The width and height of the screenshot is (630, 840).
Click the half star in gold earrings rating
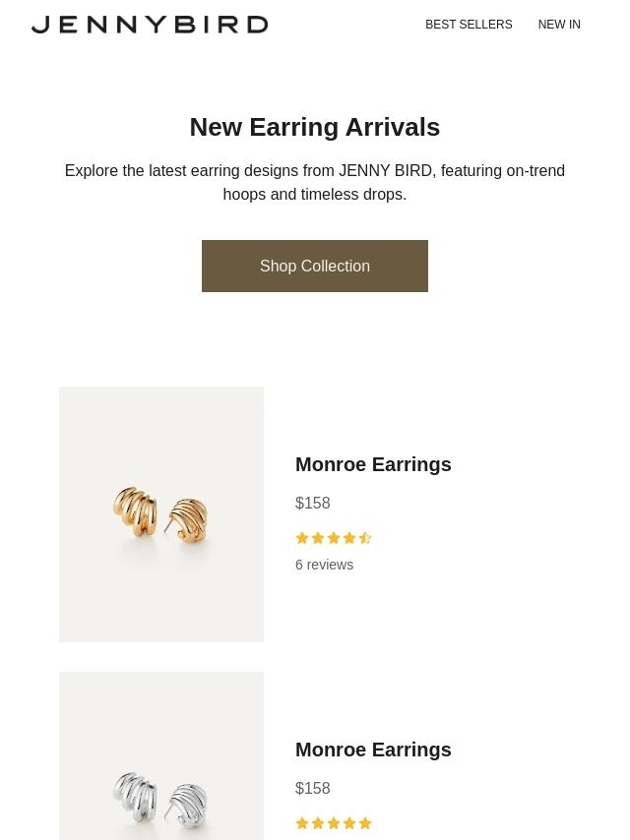point(365,538)
